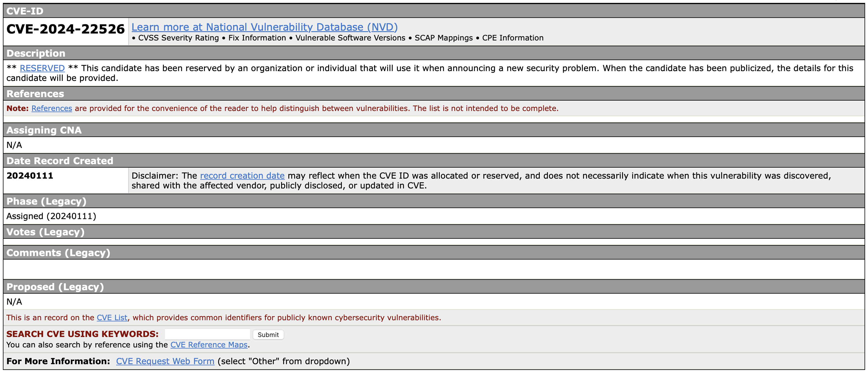Click the Votes (Legacy) section header
Screen dimensions: 868x374
[45, 232]
